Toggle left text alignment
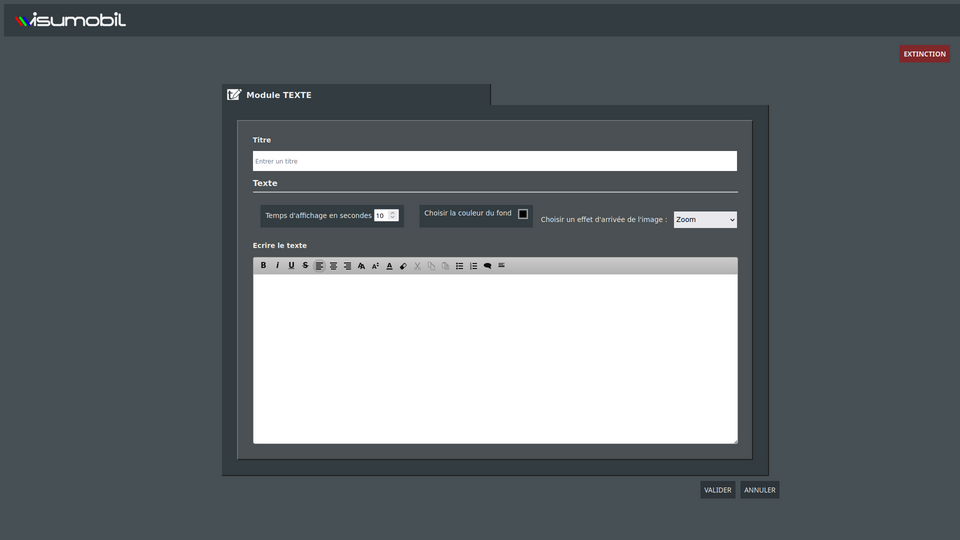Screen dimensions: 960x540 [x=320, y=266]
